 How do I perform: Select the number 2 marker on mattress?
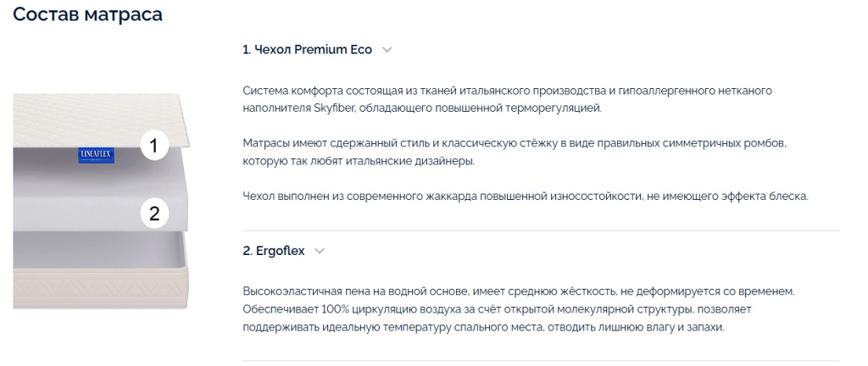click(x=154, y=213)
